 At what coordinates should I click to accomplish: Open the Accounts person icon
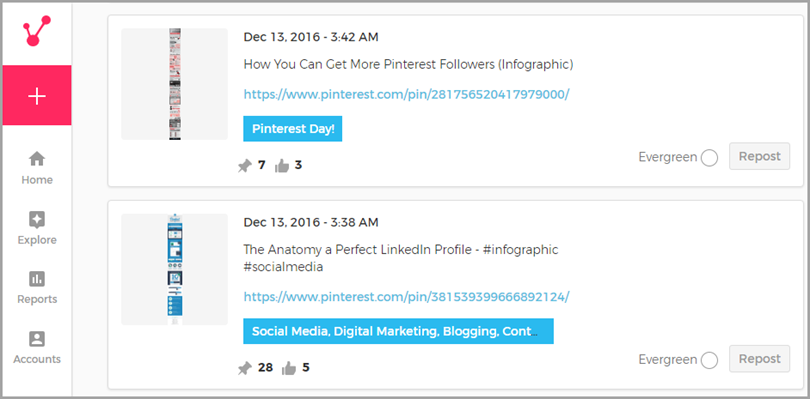coord(37,339)
